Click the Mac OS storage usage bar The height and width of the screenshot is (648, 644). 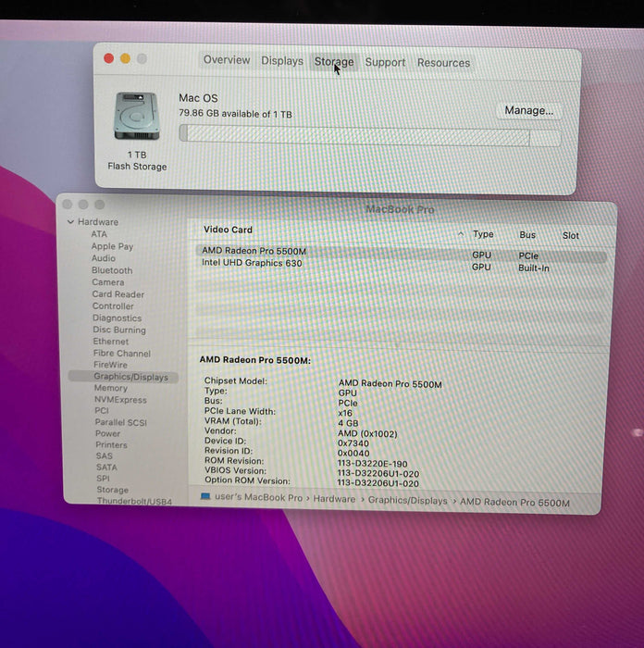(370, 136)
